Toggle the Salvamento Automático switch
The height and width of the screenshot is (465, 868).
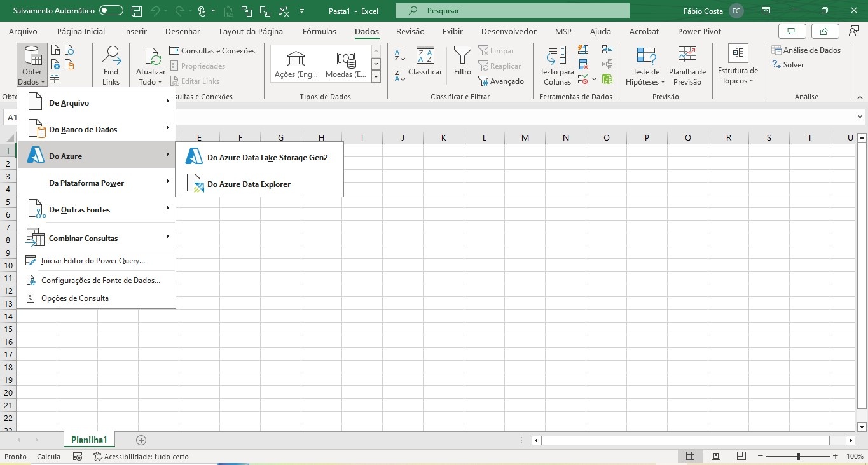tap(111, 11)
